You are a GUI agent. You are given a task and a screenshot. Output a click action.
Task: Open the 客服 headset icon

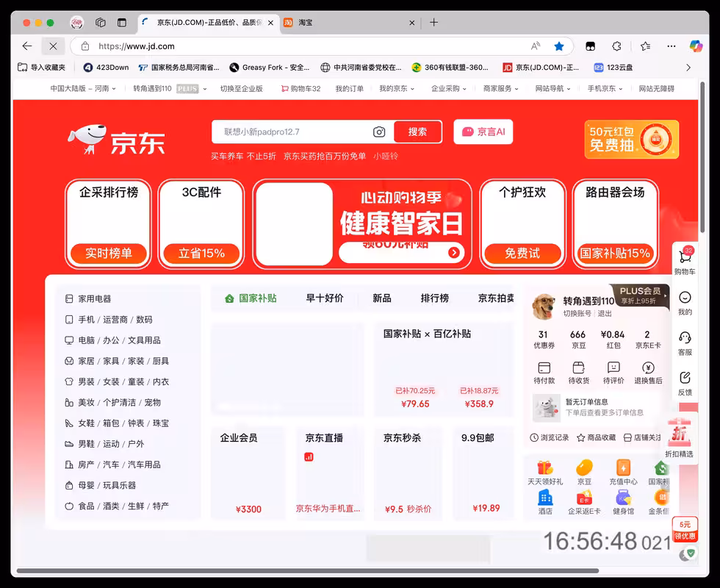point(685,343)
